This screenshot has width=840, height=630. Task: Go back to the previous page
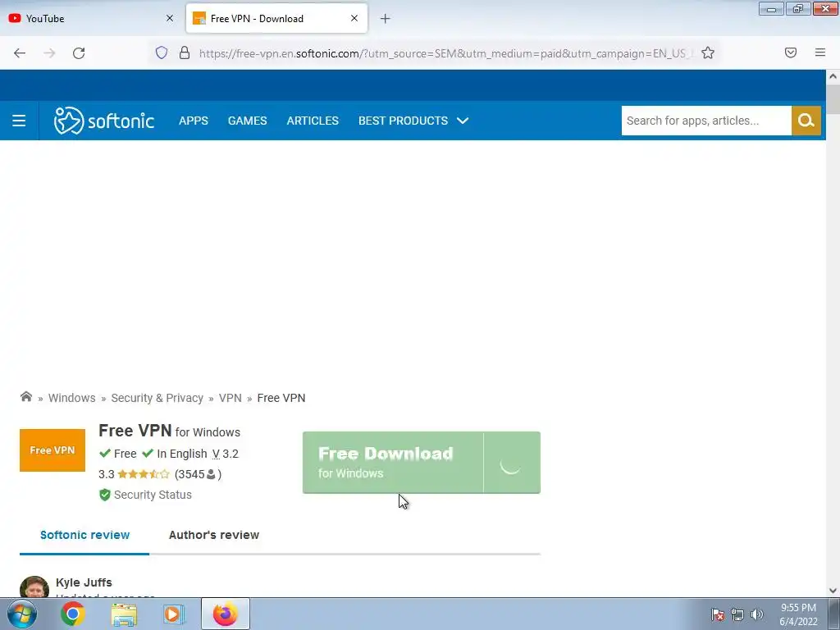point(20,53)
